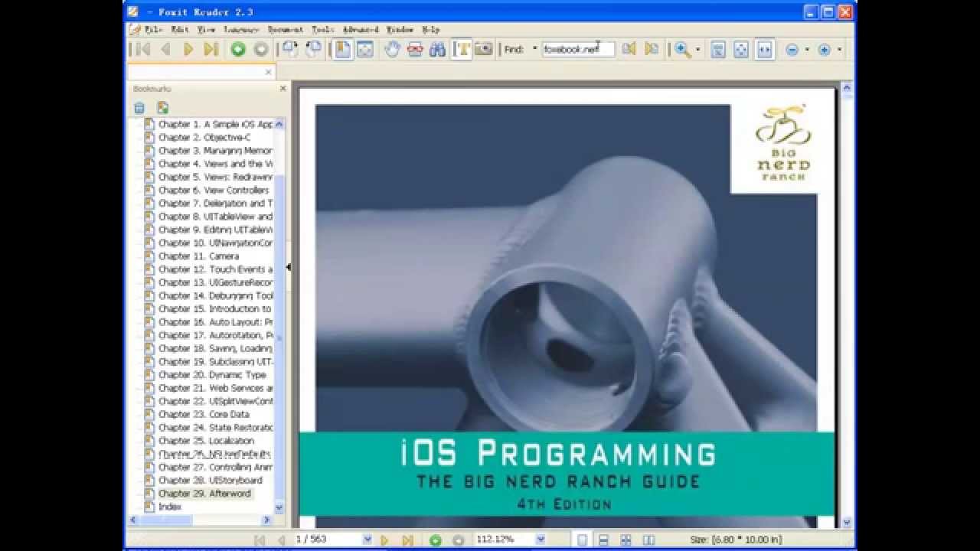Viewport: 980px width, 551px height.
Task: Select bookmark Chapter 25. Localization
Action: pyautogui.click(x=206, y=441)
